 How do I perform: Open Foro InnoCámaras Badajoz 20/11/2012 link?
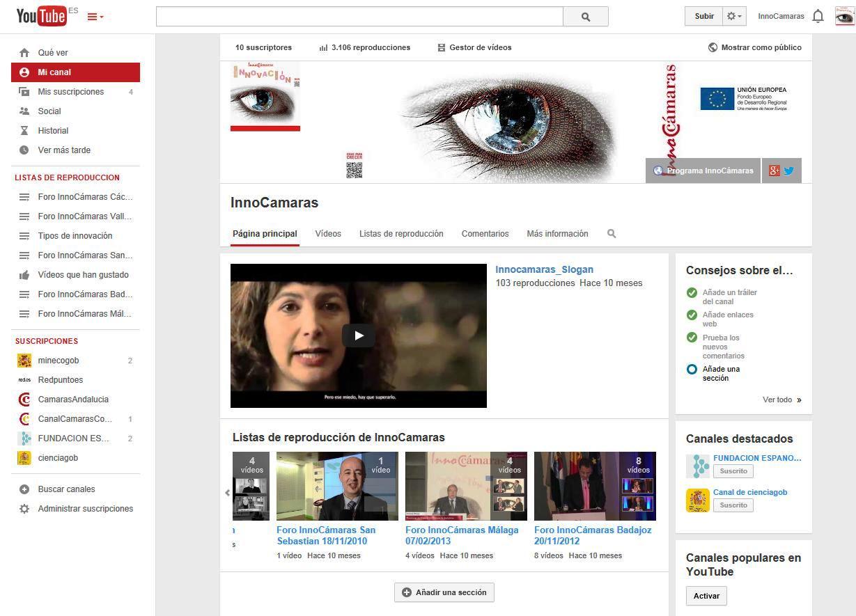[x=593, y=535]
